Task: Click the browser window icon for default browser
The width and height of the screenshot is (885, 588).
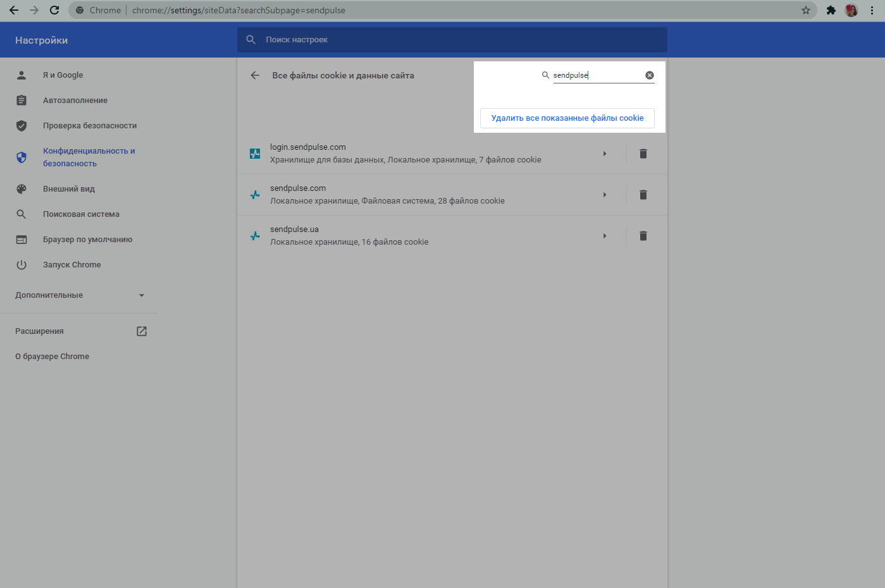Action: (x=22, y=240)
